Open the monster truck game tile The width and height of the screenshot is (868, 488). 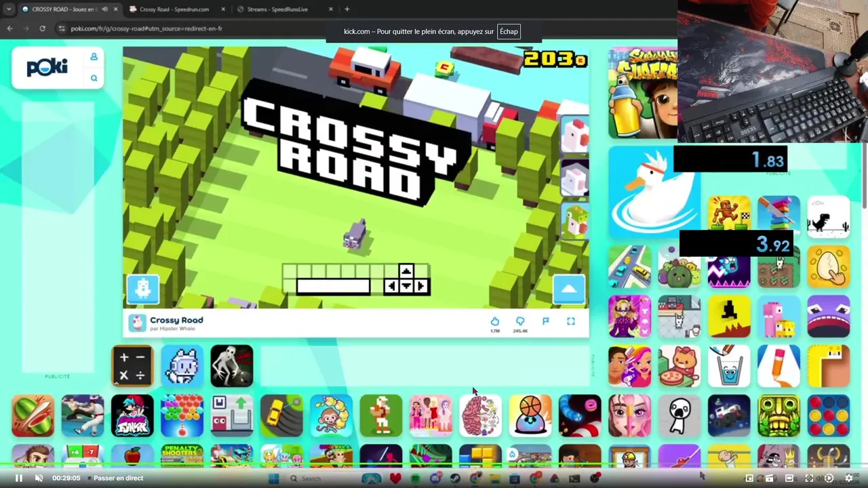click(x=729, y=415)
